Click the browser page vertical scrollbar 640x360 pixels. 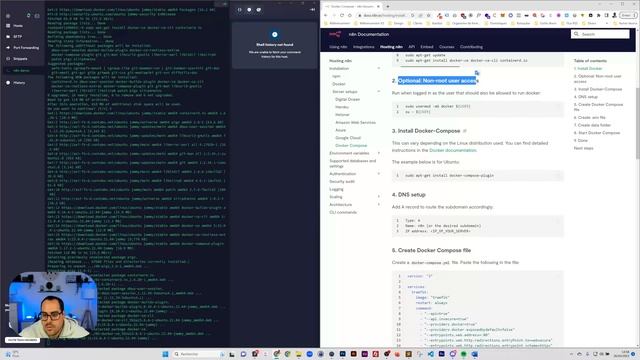(638, 122)
